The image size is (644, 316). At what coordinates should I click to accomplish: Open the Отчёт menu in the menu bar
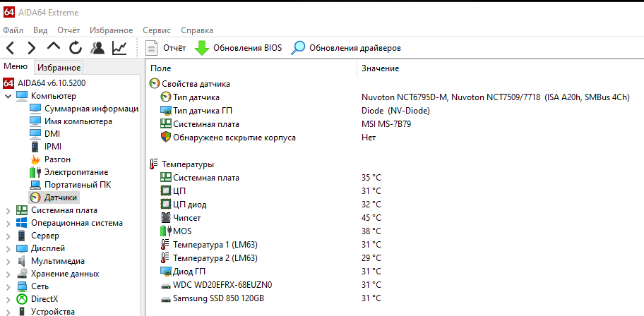tap(68, 30)
